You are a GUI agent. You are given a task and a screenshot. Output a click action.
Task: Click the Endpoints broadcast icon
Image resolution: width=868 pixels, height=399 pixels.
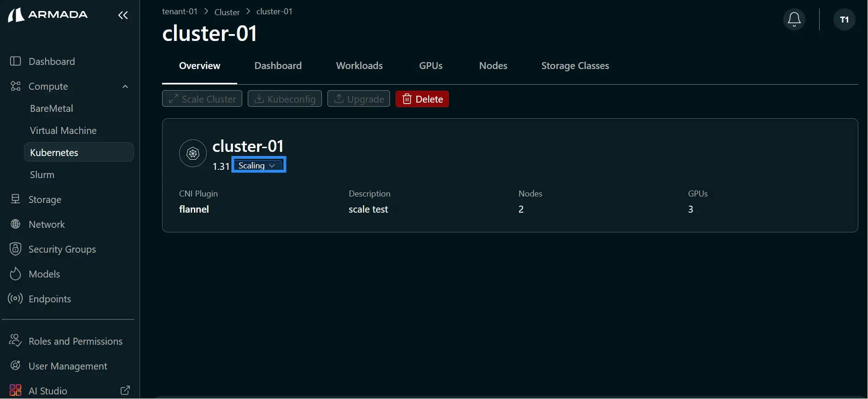coord(16,299)
